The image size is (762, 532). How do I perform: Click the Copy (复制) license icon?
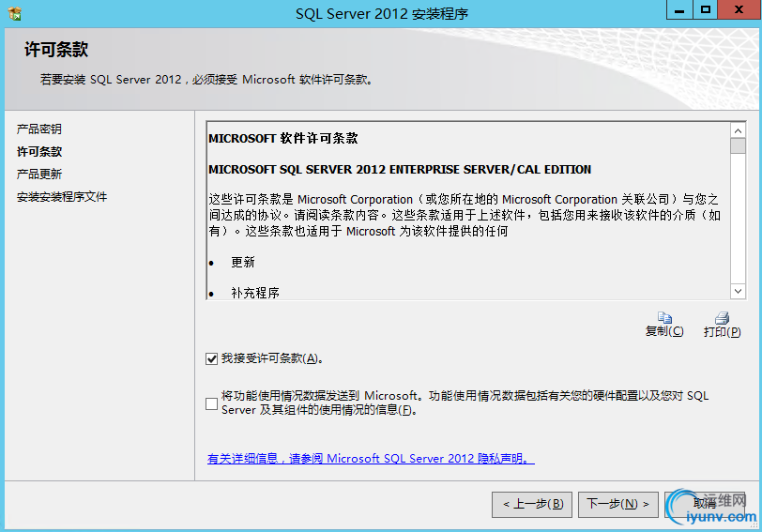[664, 318]
